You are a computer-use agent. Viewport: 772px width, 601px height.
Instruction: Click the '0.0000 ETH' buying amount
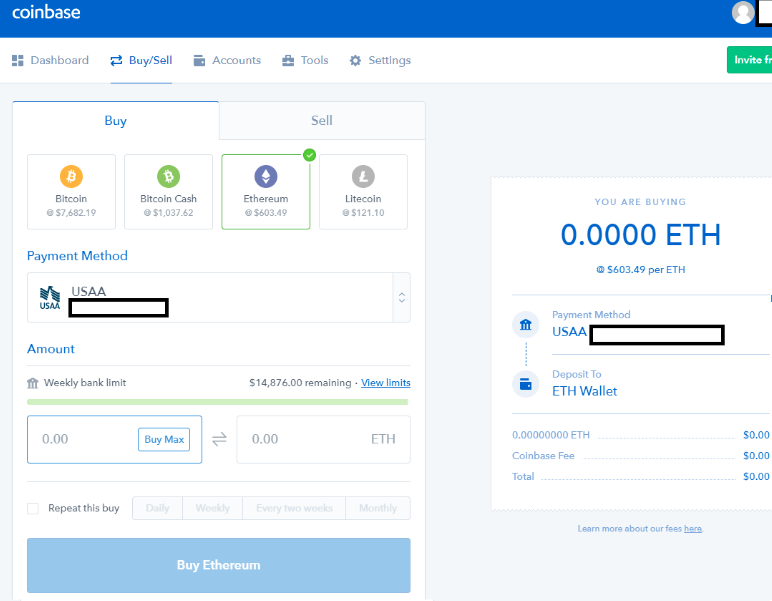[x=641, y=235]
